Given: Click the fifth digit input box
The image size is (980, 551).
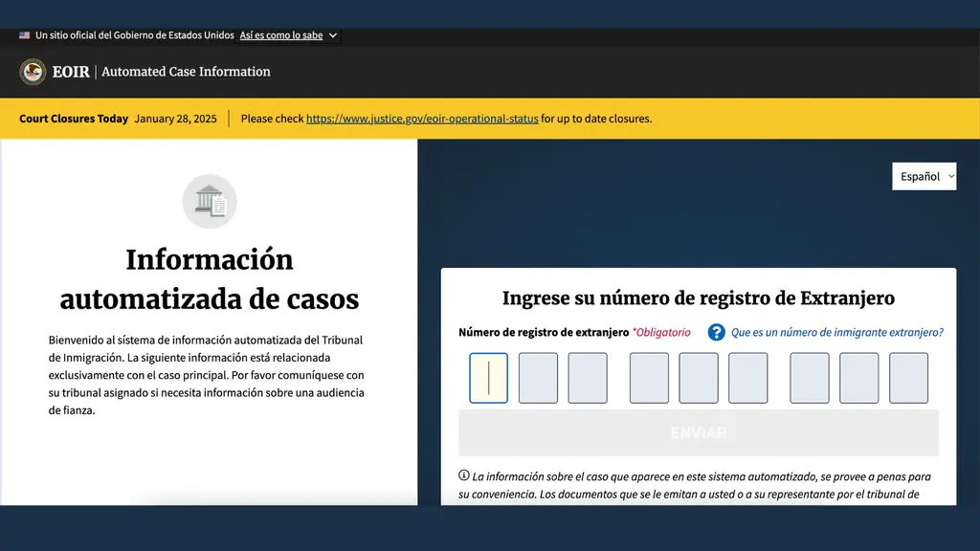Looking at the screenshot, I should [699, 378].
